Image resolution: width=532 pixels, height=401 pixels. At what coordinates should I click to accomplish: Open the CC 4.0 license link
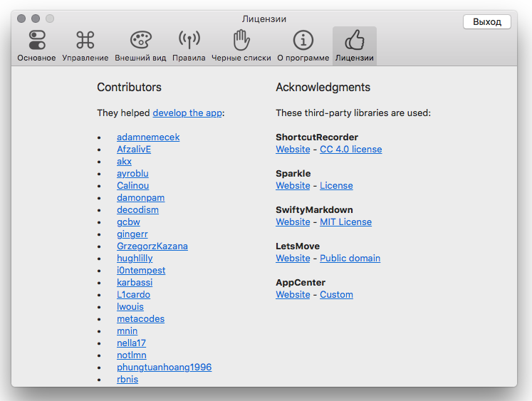351,150
